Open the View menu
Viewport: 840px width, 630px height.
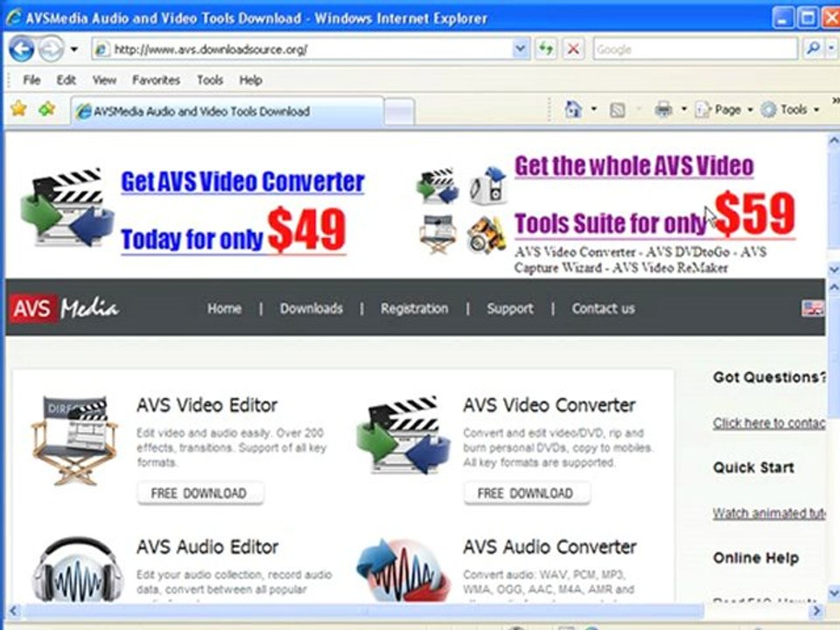104,80
